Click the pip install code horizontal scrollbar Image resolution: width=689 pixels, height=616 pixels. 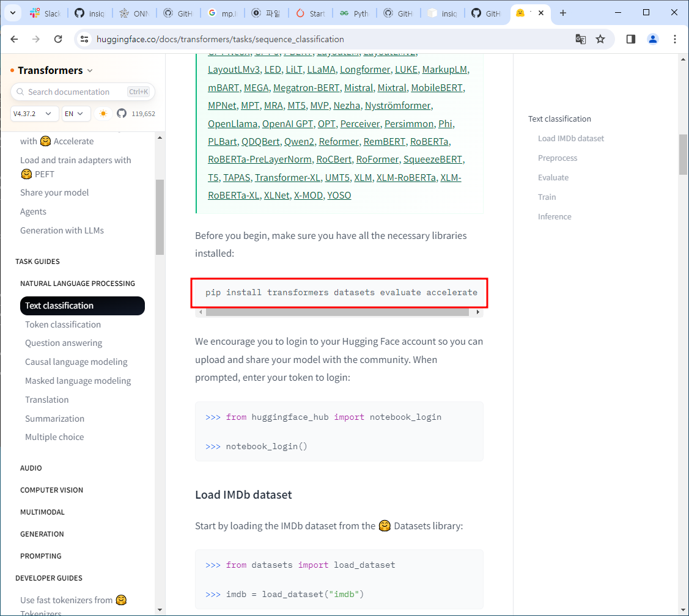click(x=337, y=312)
